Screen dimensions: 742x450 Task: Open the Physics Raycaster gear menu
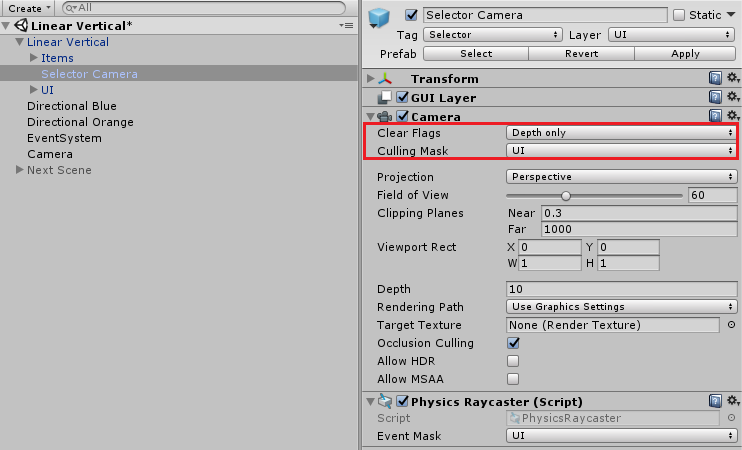coord(733,401)
